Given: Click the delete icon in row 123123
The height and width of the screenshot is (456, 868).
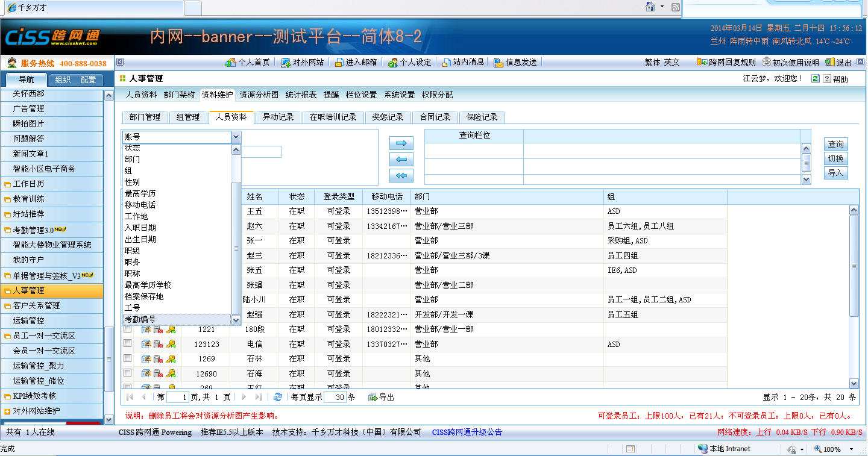Looking at the screenshot, I should coord(159,345).
